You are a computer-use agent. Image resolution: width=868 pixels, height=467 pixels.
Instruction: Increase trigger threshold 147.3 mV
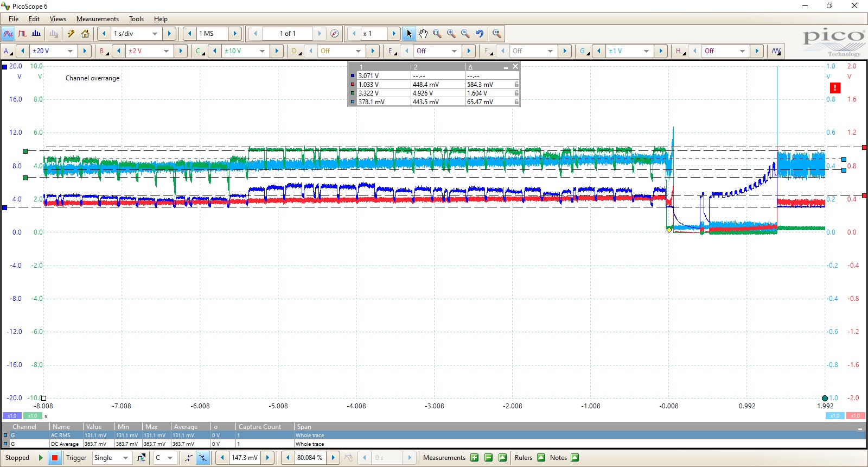[267, 458]
